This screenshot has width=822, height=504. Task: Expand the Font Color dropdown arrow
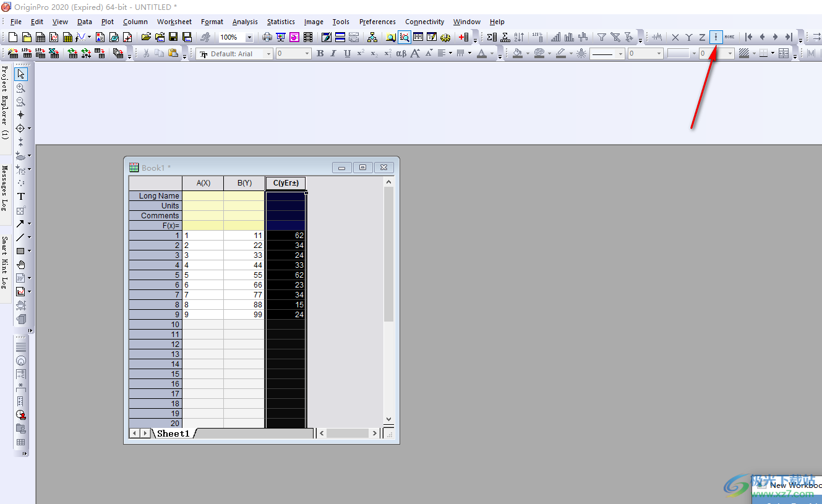point(492,54)
